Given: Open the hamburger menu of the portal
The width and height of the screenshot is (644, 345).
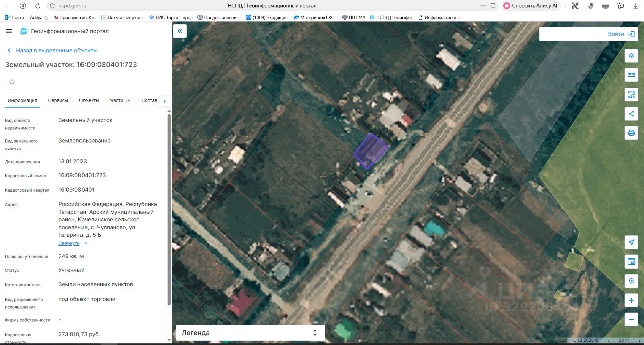Looking at the screenshot, I should pos(9,31).
